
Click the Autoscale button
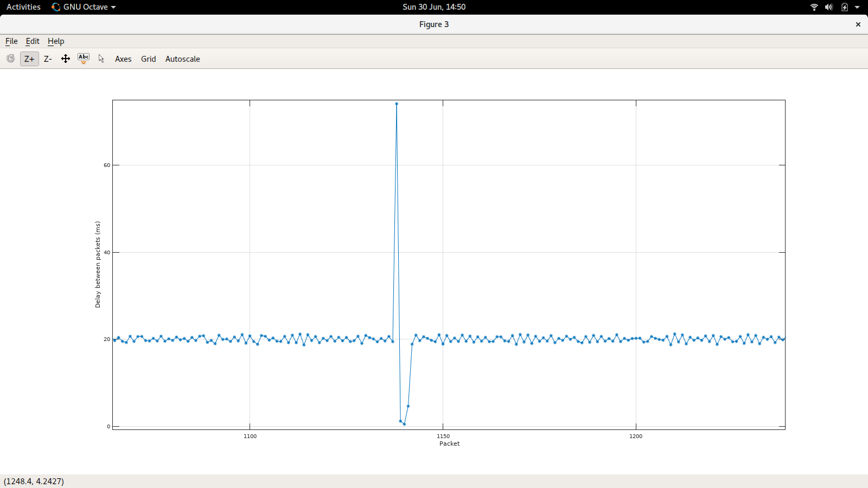point(183,59)
